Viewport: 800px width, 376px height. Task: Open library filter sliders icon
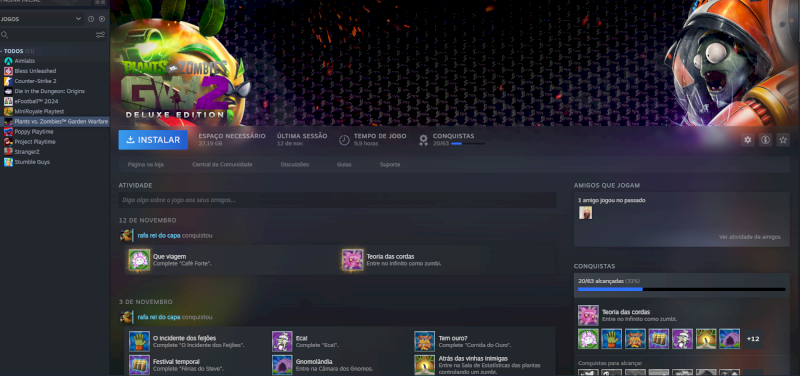click(x=101, y=35)
